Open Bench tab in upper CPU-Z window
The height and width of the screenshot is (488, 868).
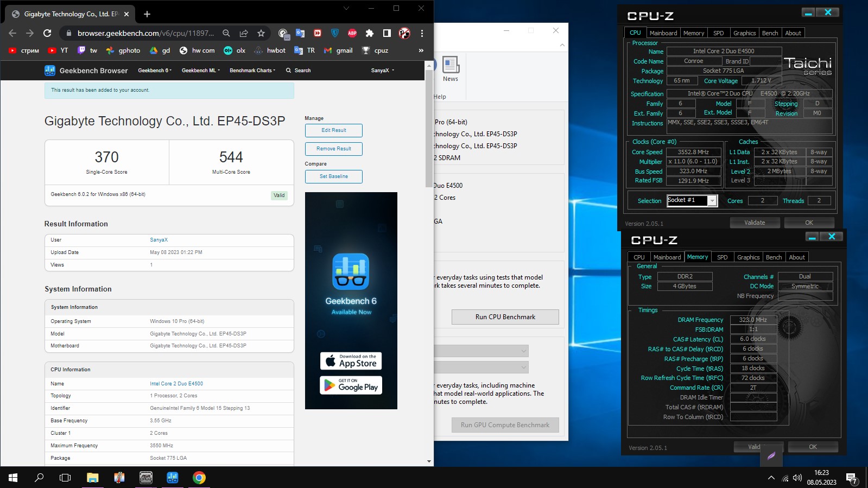click(x=770, y=33)
